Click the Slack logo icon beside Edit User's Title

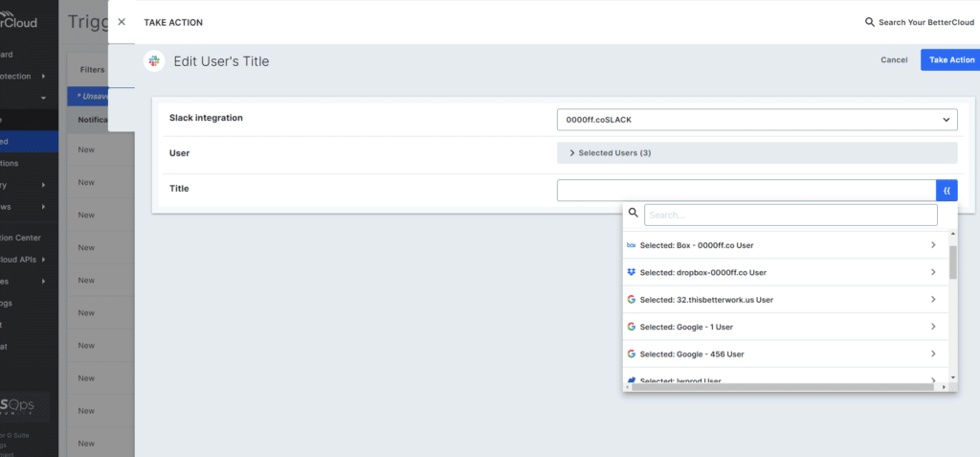pyautogui.click(x=154, y=60)
